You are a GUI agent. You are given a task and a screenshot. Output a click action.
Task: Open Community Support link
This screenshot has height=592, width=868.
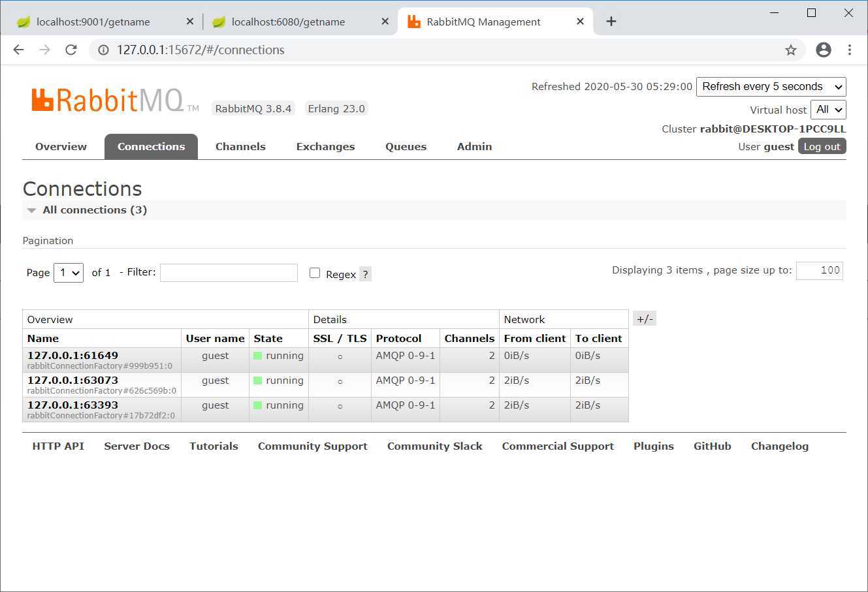[x=313, y=446]
